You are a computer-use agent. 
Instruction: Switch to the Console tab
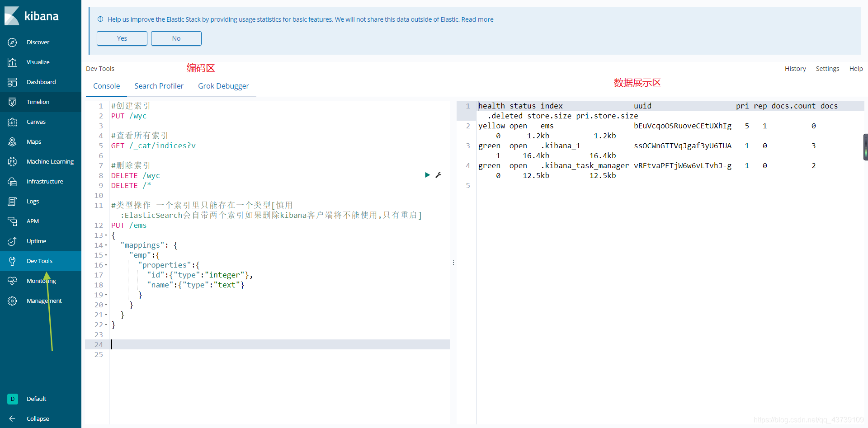click(x=107, y=86)
